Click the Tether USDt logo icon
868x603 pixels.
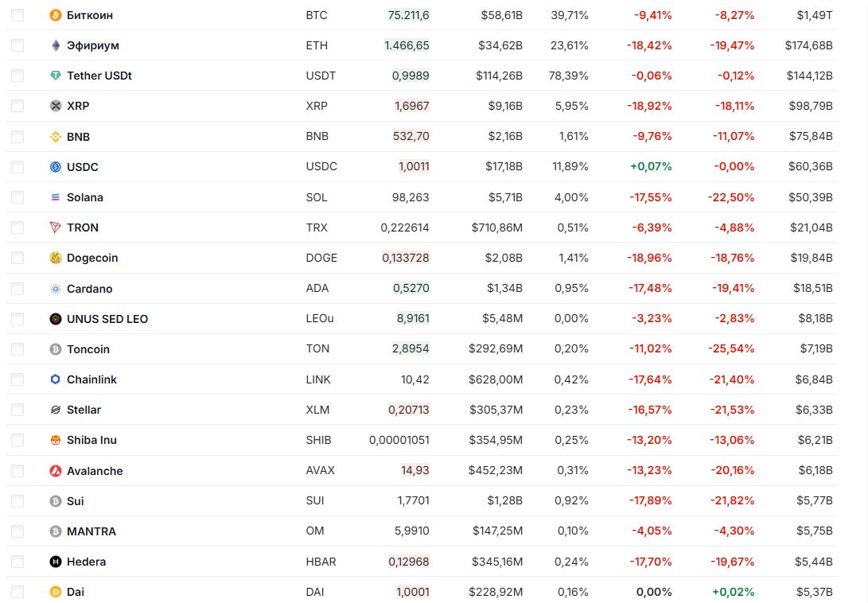tap(56, 76)
